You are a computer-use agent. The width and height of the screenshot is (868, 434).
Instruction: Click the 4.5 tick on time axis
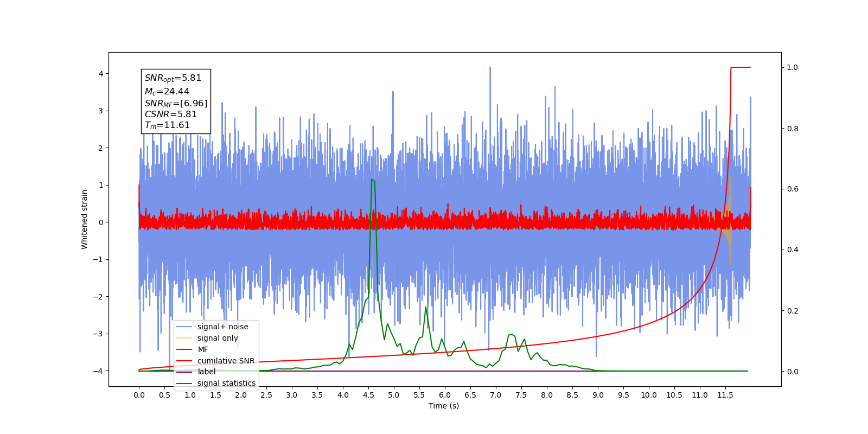coord(368,395)
